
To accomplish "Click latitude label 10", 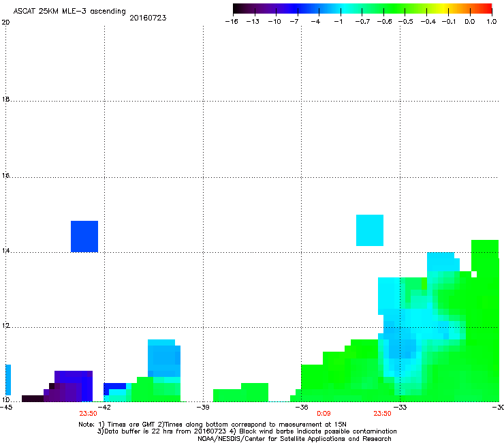I will 5,400.
